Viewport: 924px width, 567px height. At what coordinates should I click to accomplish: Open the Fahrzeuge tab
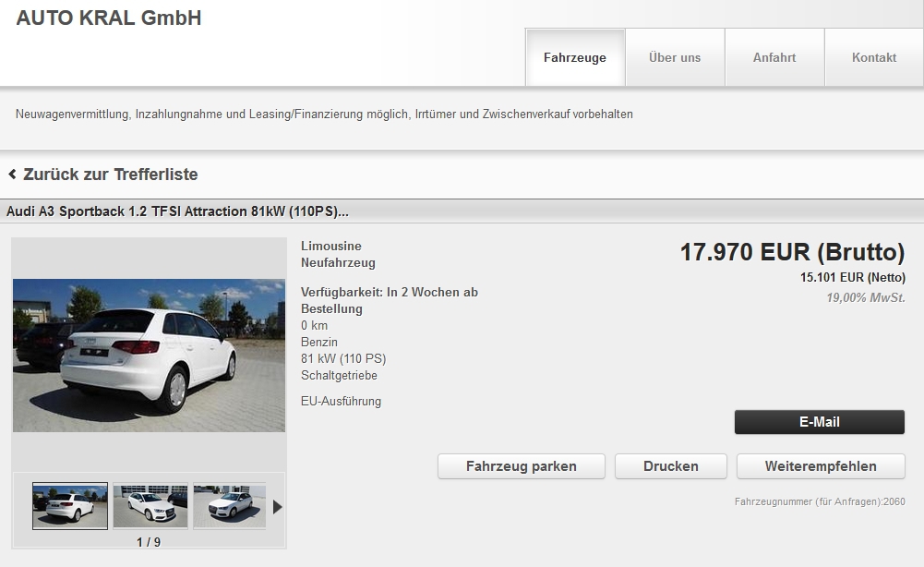tap(575, 57)
